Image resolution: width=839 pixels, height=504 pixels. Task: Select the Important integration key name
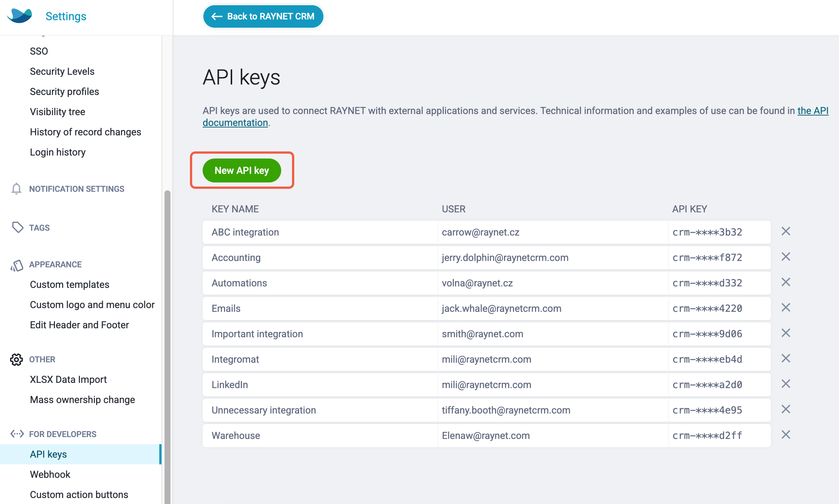pyautogui.click(x=257, y=334)
